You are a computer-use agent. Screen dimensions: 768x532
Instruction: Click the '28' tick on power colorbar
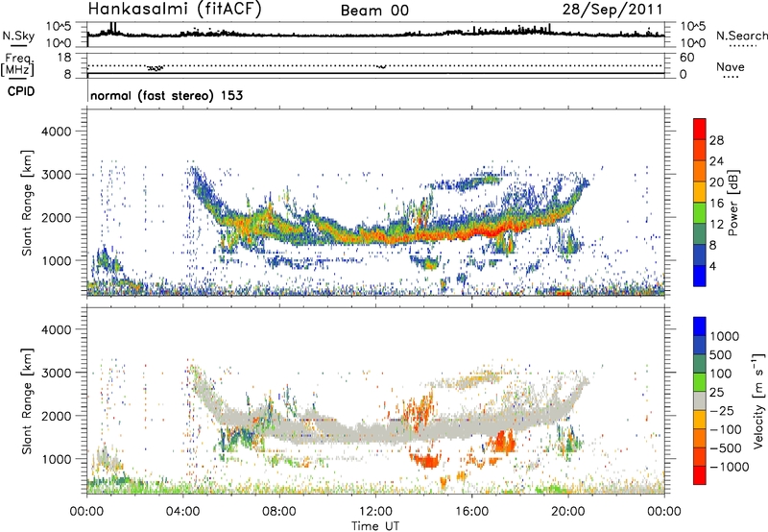pyautogui.click(x=716, y=140)
